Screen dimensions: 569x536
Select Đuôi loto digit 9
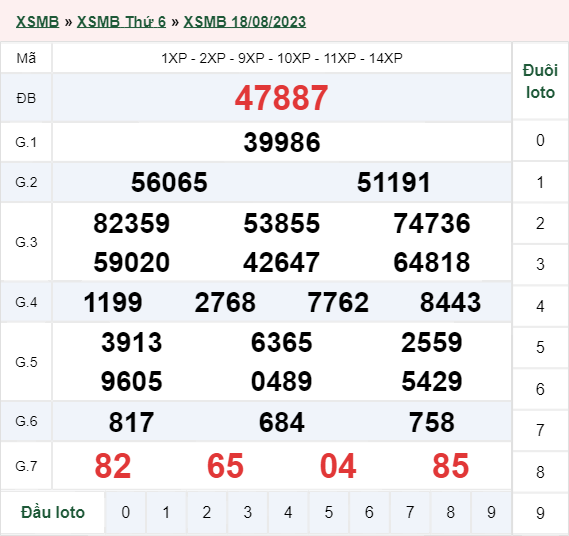pyautogui.click(x=540, y=513)
